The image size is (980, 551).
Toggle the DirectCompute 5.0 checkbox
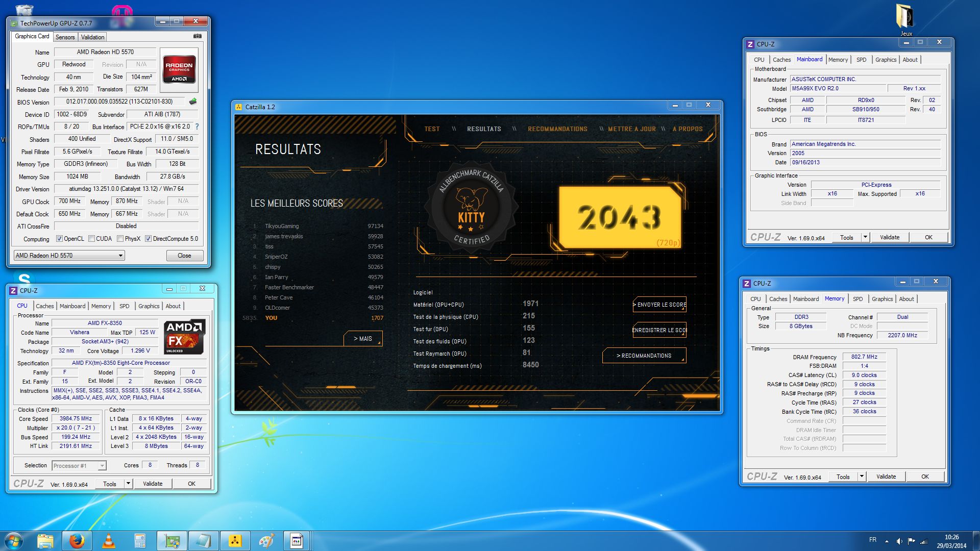pos(149,239)
